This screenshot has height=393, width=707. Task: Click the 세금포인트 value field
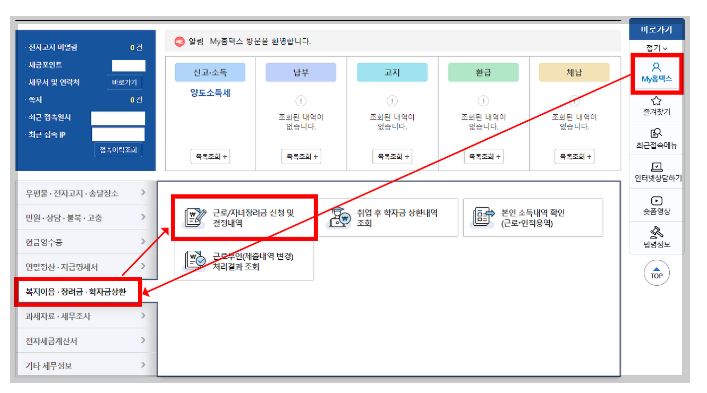(x=129, y=66)
